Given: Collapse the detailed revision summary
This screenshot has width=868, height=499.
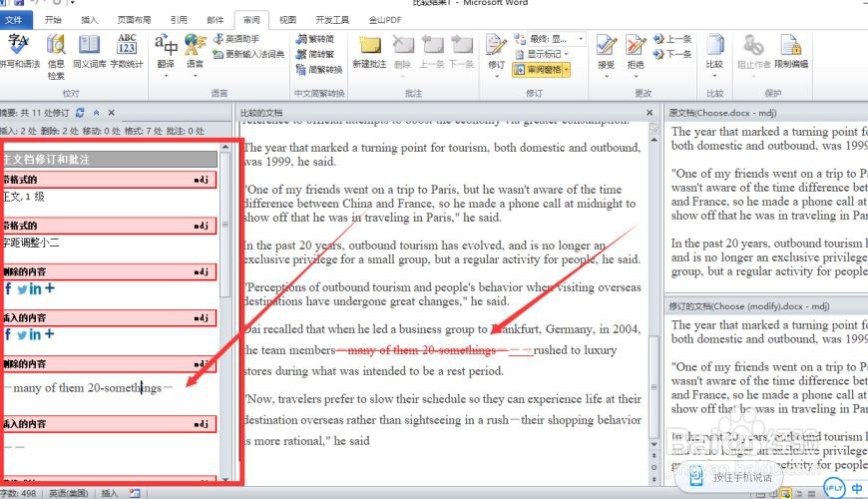Looking at the screenshot, I should (x=97, y=113).
